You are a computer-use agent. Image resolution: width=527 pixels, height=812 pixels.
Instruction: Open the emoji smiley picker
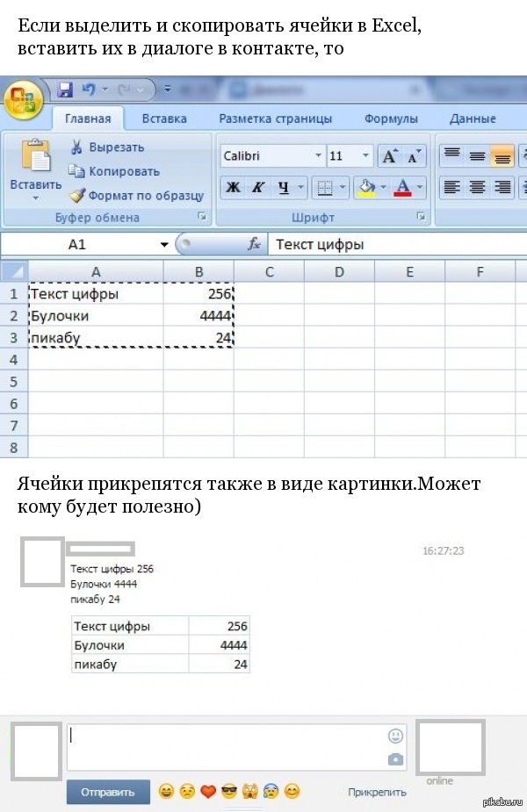pos(395,736)
